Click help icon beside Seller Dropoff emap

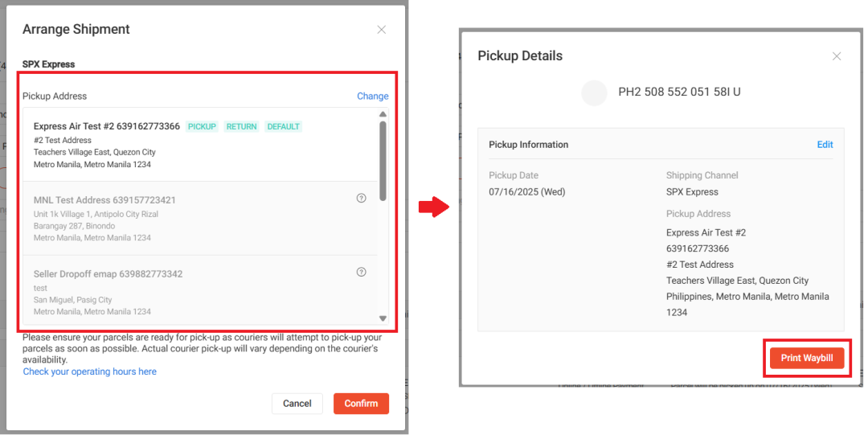361,272
